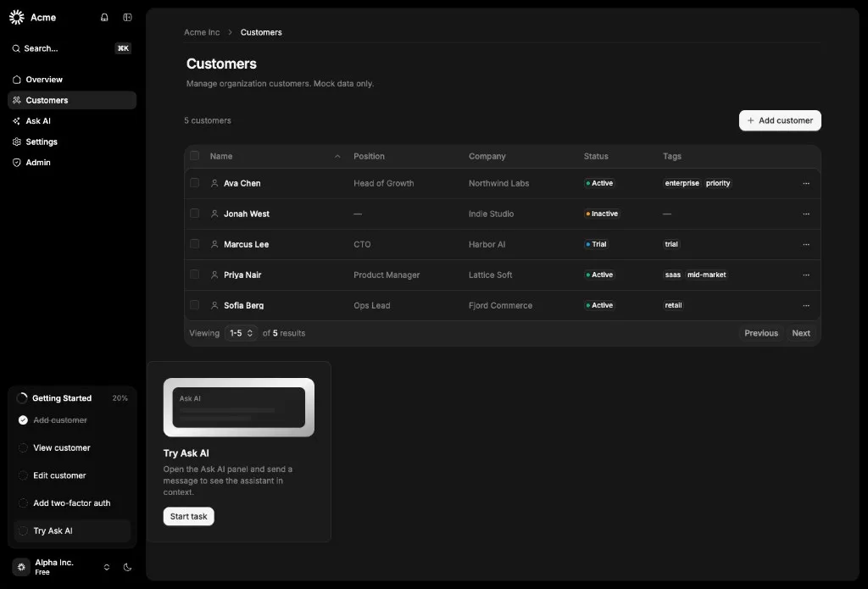Screen dimensions: 868x589
Task: Click the Acme logo icon
Action: 17,17
